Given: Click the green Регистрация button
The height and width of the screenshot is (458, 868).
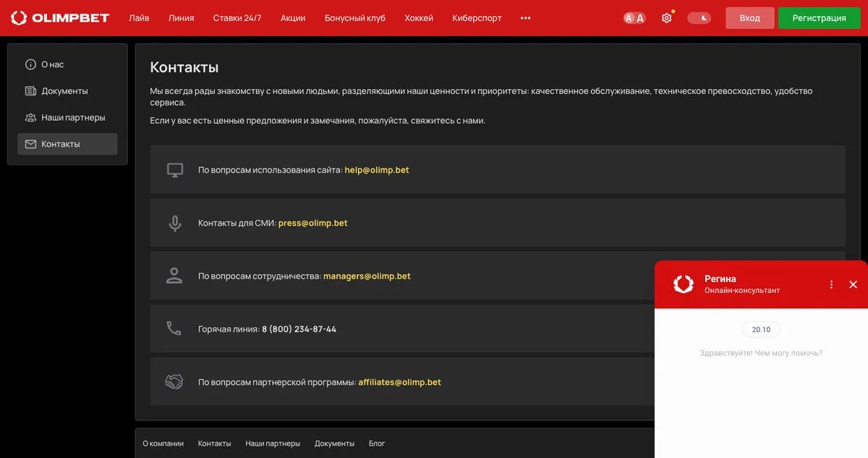Looking at the screenshot, I should pyautogui.click(x=820, y=18).
